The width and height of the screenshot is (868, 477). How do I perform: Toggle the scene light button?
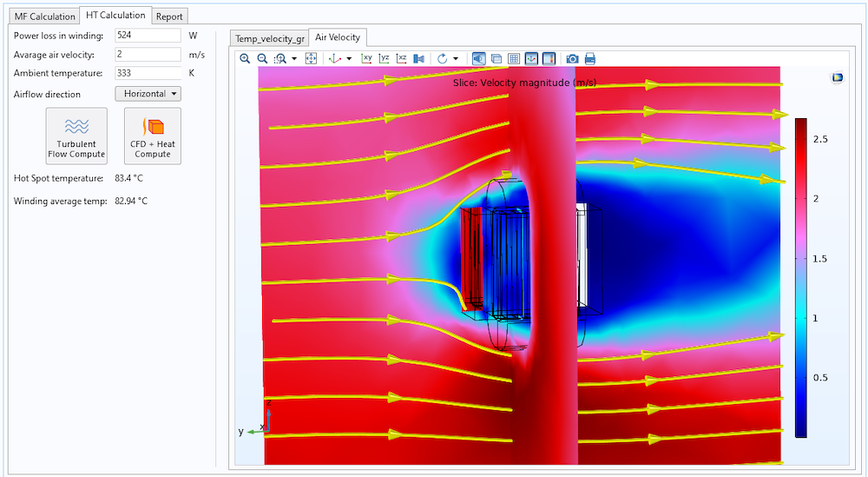pos(479,58)
